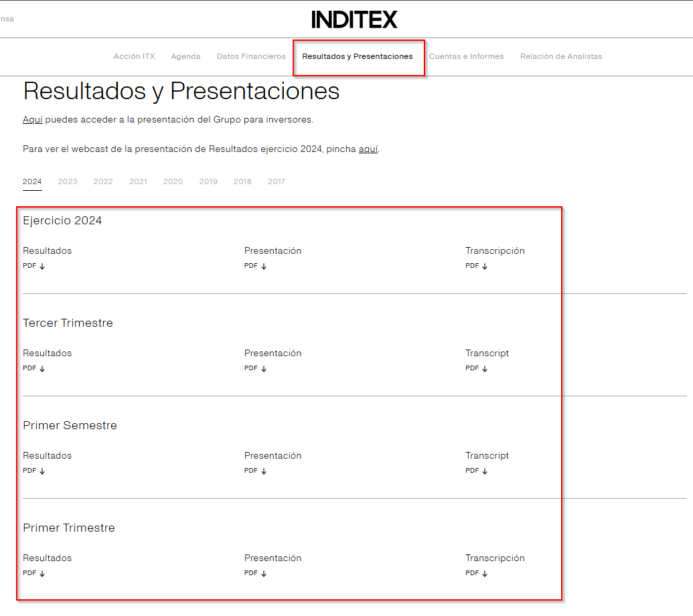Download Tercer Trimestre Resultados PDF
The height and width of the screenshot is (616, 693).
33,368
